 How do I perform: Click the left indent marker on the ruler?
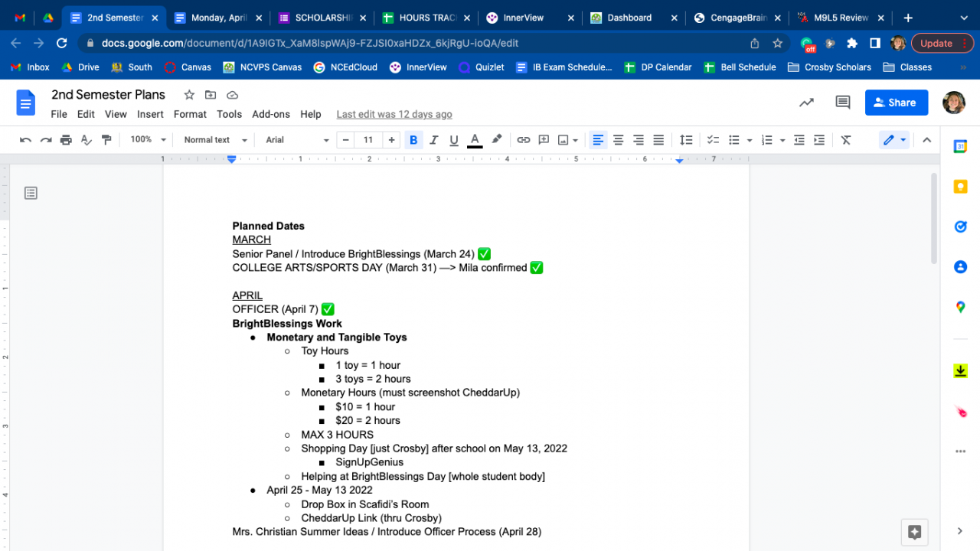tap(232, 159)
